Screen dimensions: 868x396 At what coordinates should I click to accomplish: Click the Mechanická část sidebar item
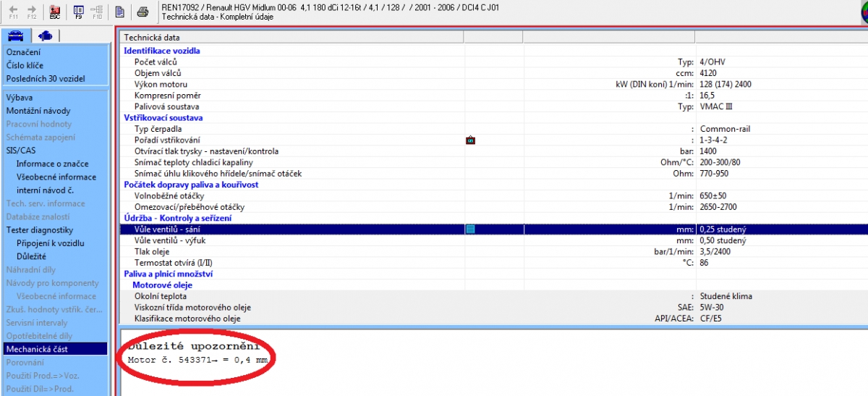click(35, 349)
